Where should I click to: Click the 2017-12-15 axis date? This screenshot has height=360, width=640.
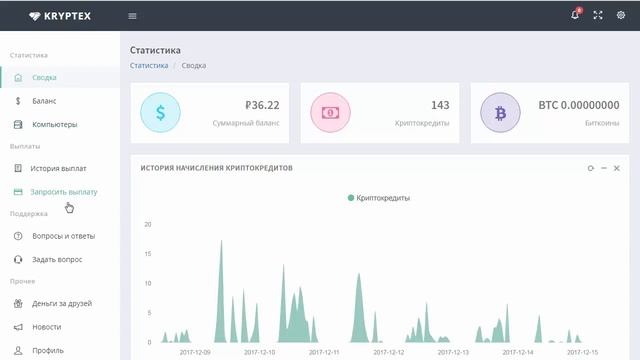[x=582, y=352]
